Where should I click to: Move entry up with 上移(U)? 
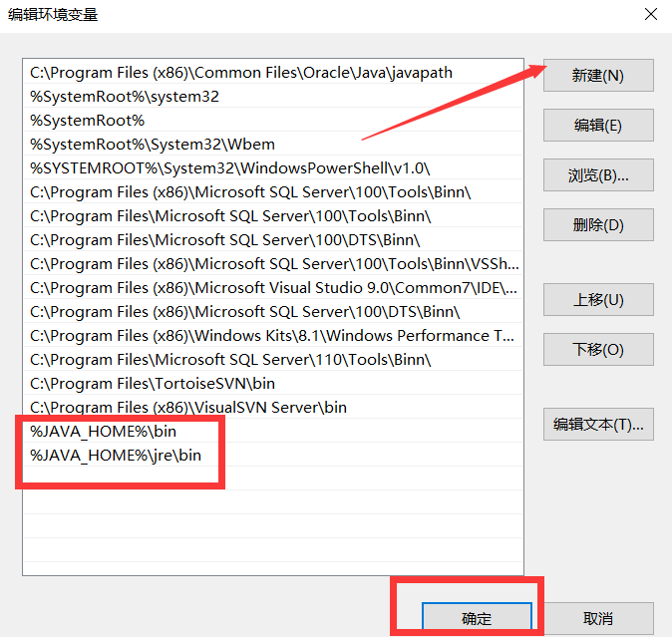tap(598, 299)
